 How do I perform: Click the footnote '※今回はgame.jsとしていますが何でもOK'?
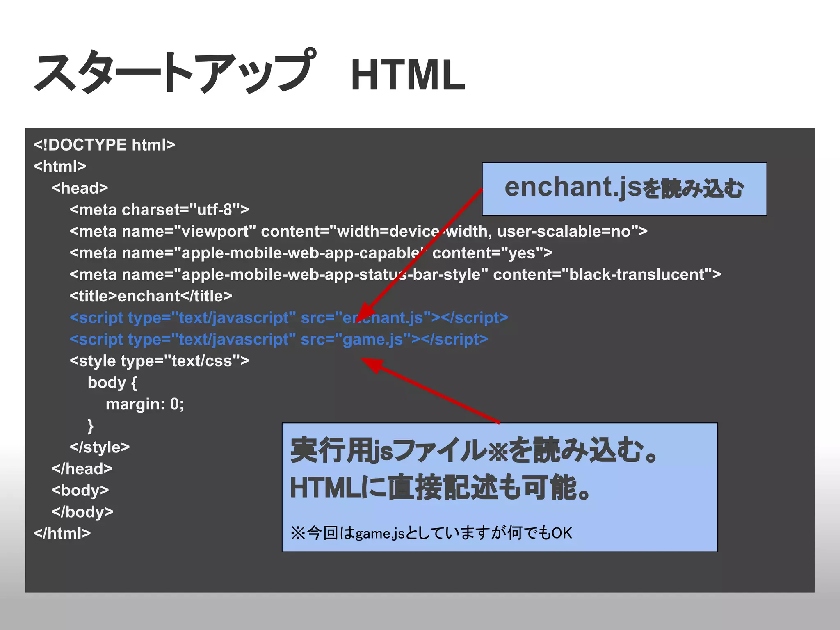pos(431,533)
